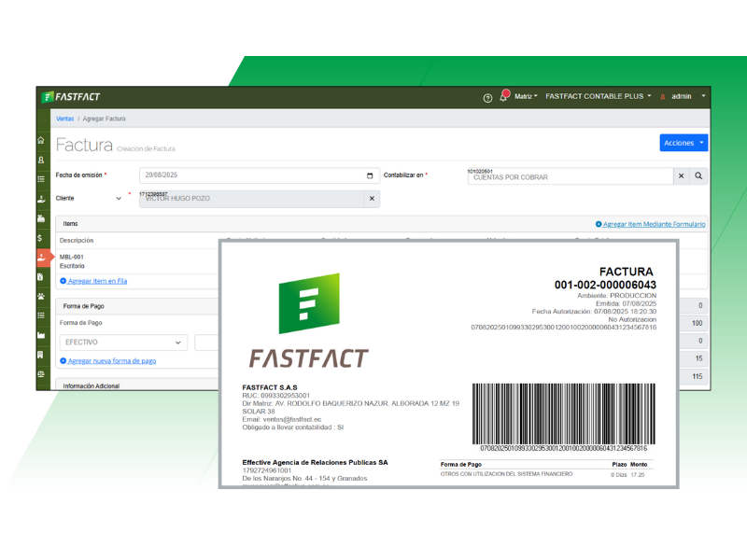Open the home icon in sidebar
The width and height of the screenshot is (747, 560).
point(41,140)
